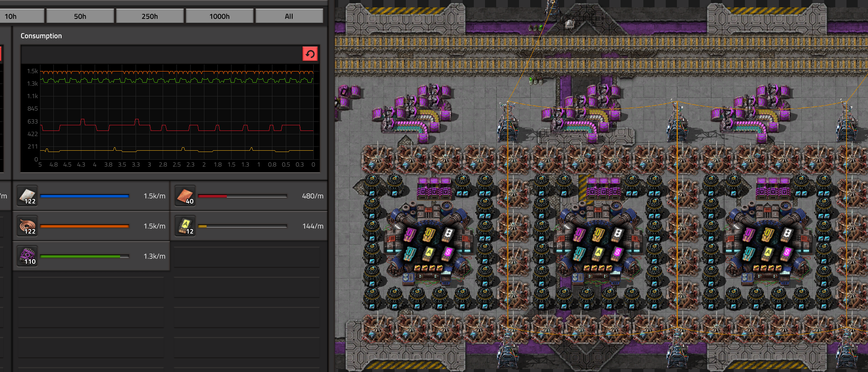Select the middle electromagnetic plant building
Viewport: 868px width, 372px height.
tap(597, 243)
